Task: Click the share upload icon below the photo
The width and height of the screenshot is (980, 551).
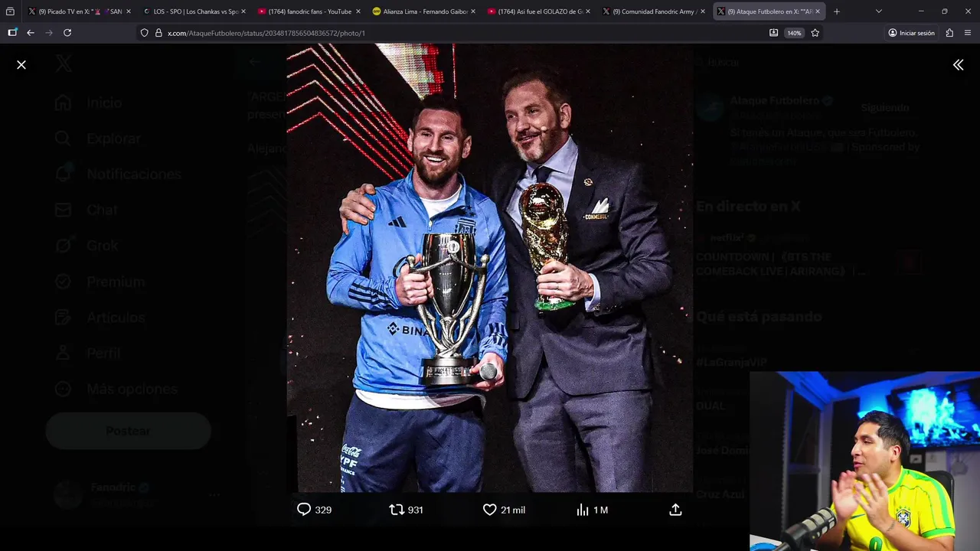Action: tap(675, 510)
